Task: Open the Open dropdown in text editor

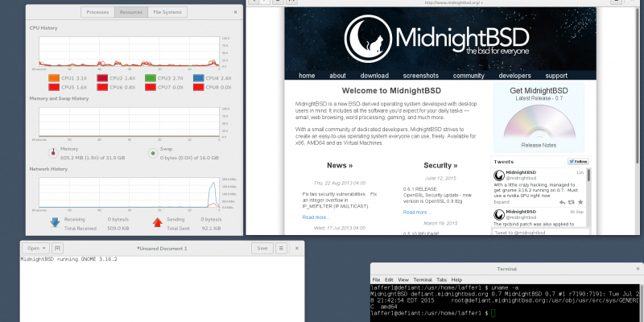Action: click(35, 248)
